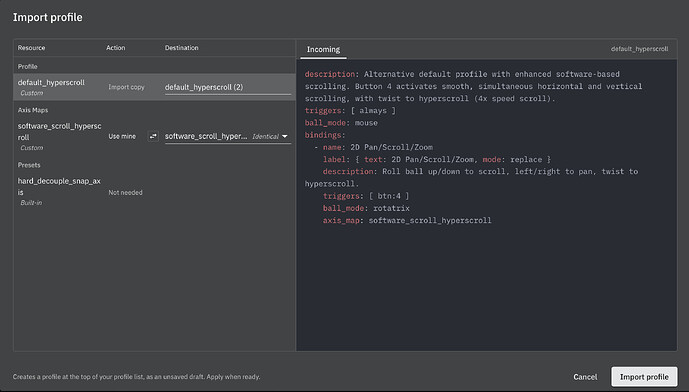Click the Destination column header

(181, 47)
